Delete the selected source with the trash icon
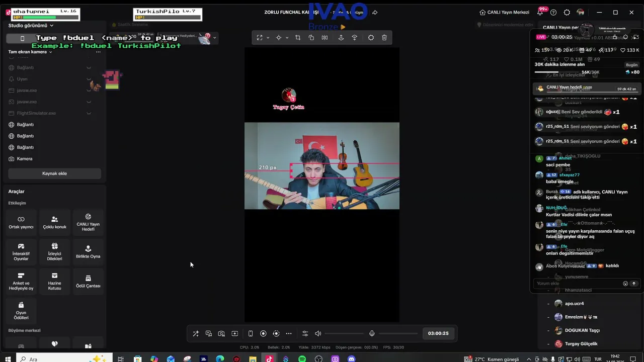644x362 pixels. pyautogui.click(x=384, y=38)
